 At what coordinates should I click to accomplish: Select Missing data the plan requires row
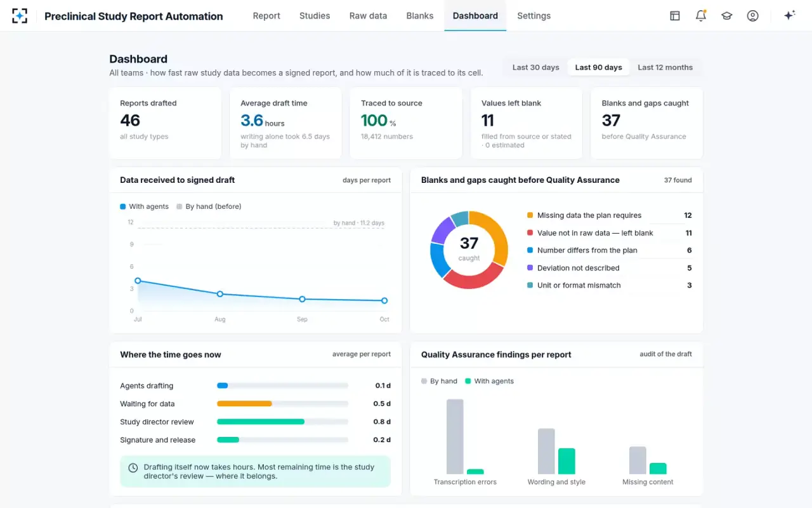point(609,215)
